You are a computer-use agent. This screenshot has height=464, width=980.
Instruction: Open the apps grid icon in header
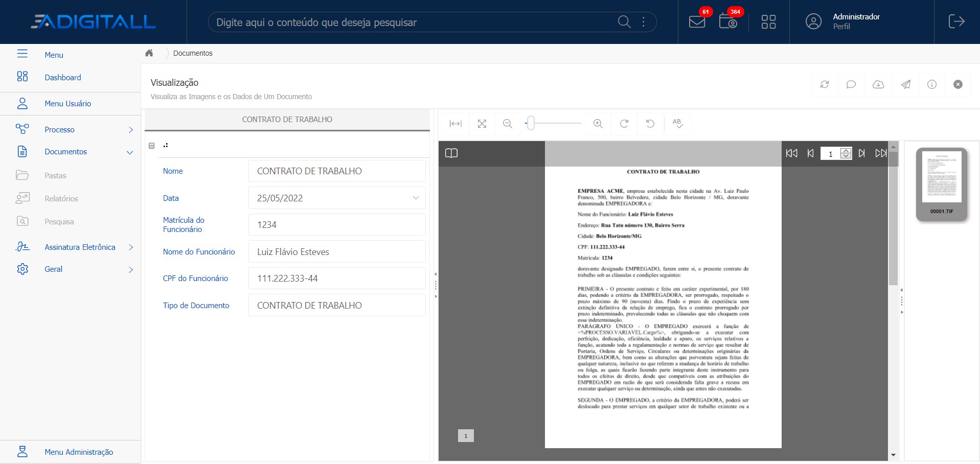[768, 21]
